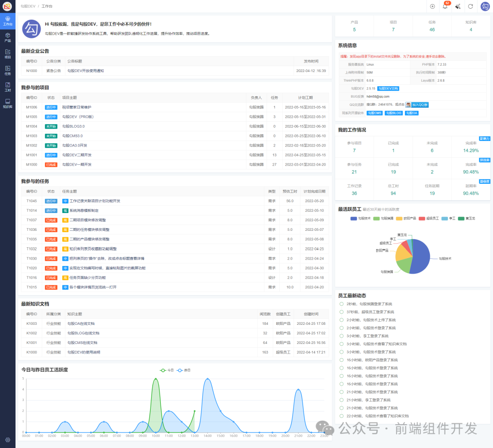This screenshot has height=448, width=493.
Task: Click activity entry 2小时前，勾股技术上传了系统
Action: [371, 320]
